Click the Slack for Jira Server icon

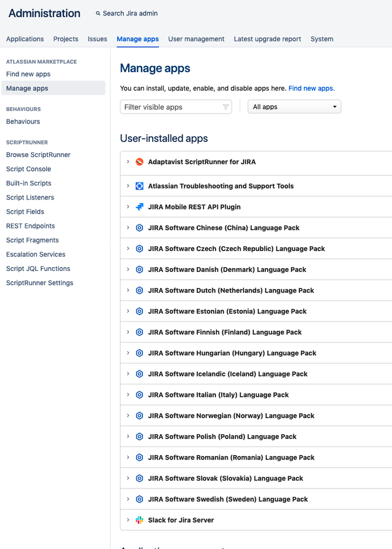(140, 520)
